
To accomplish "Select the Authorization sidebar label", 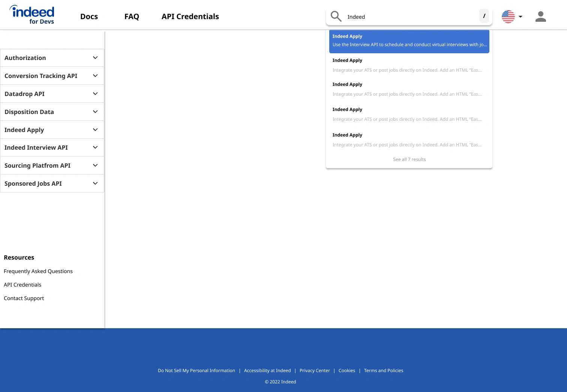I will click(x=25, y=58).
